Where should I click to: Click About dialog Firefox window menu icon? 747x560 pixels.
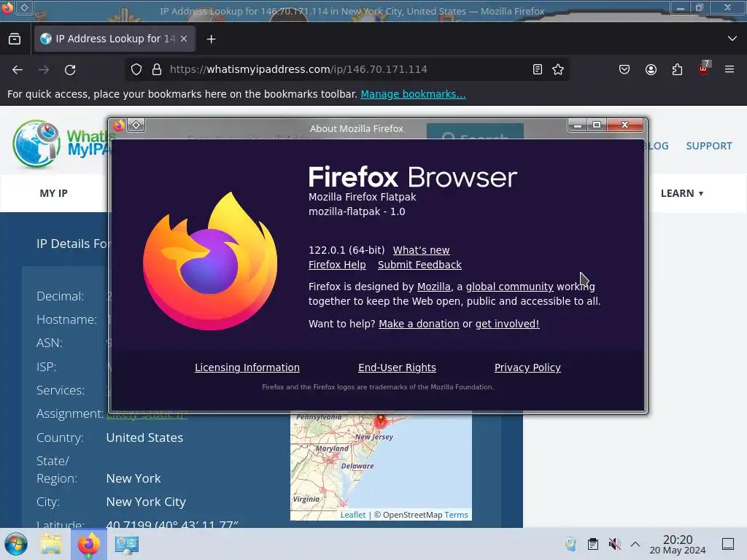click(x=119, y=125)
